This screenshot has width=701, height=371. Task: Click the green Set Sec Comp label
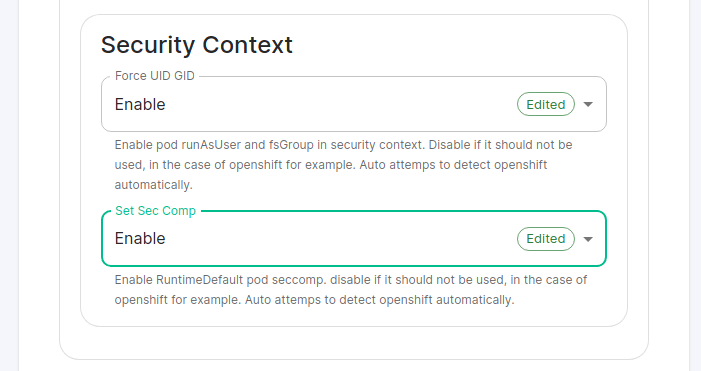(x=156, y=211)
